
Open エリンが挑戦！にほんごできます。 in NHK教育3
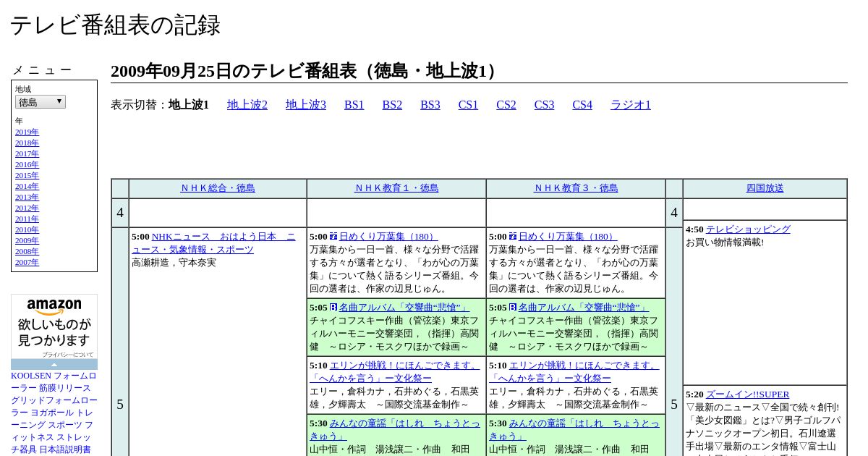coord(574,372)
